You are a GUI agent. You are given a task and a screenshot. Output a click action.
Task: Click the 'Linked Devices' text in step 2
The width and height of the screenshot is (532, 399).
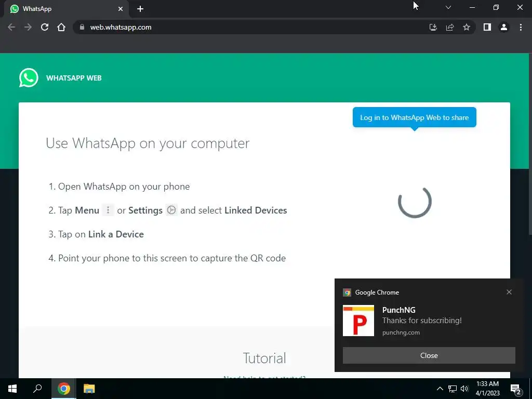click(x=256, y=210)
